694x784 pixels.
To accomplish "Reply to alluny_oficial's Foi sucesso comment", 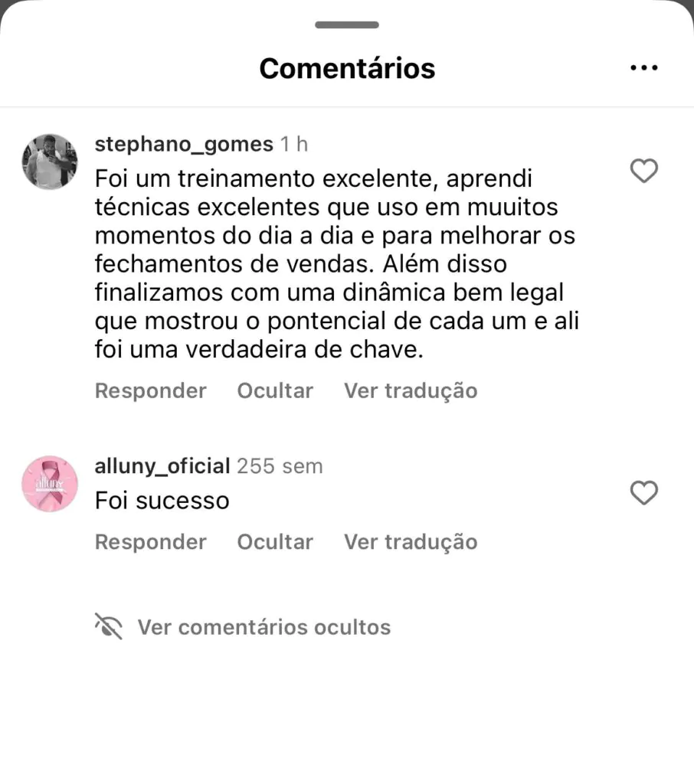I will (151, 542).
